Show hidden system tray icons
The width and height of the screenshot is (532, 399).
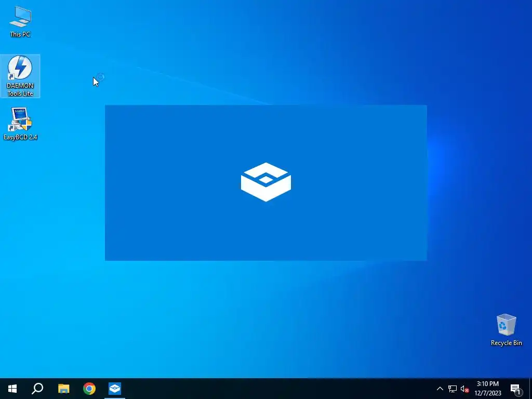[440, 389]
